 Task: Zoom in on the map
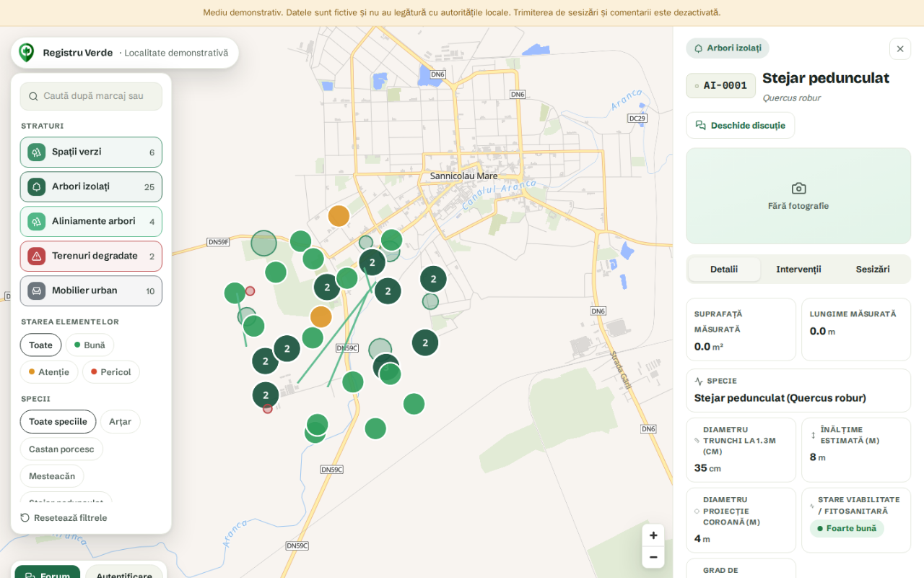653,535
